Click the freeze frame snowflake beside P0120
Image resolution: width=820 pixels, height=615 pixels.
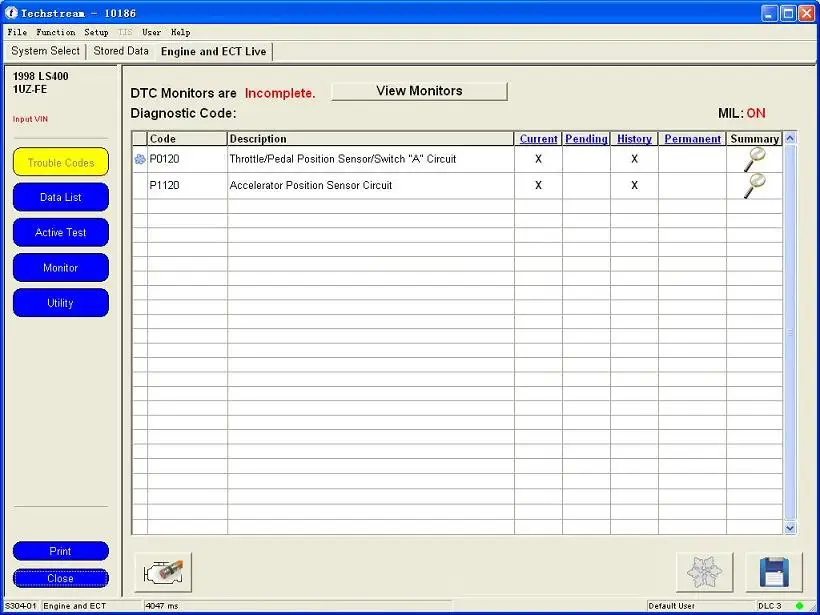[140, 160]
